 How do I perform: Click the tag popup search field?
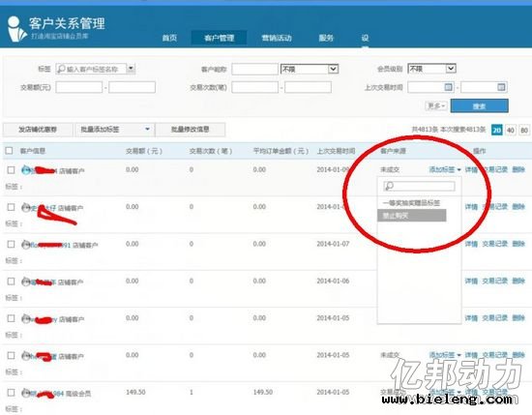tap(419, 186)
